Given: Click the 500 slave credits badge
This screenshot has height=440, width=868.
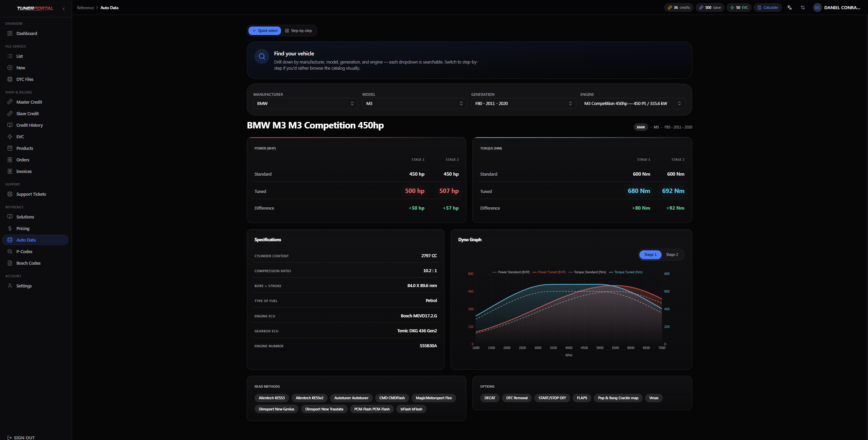Looking at the screenshot, I should pos(710,7).
